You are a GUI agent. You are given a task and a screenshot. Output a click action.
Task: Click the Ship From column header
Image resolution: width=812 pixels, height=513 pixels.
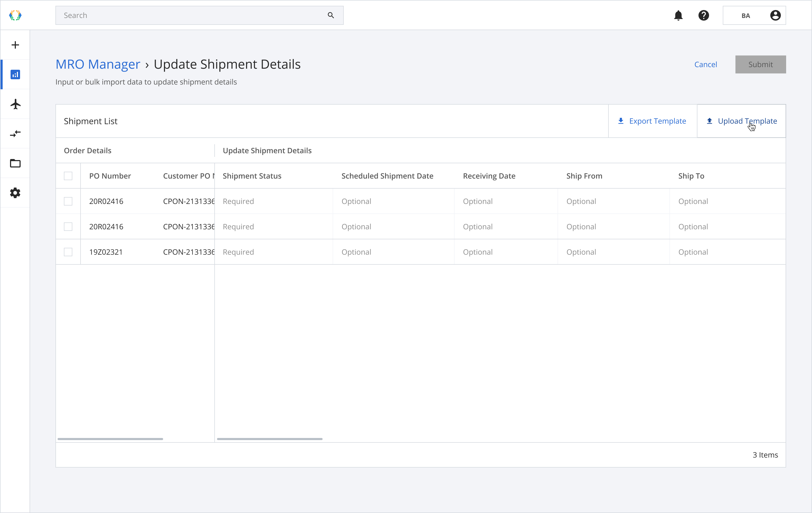click(584, 176)
